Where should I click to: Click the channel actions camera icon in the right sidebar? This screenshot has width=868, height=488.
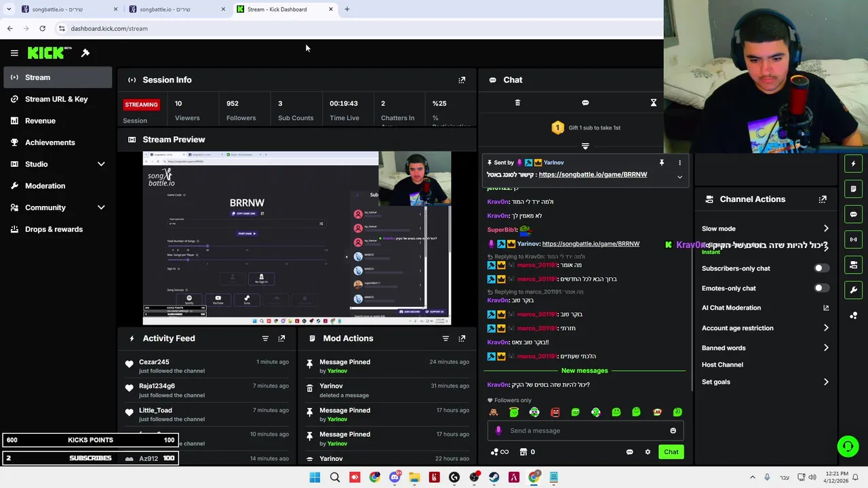pos(853,265)
